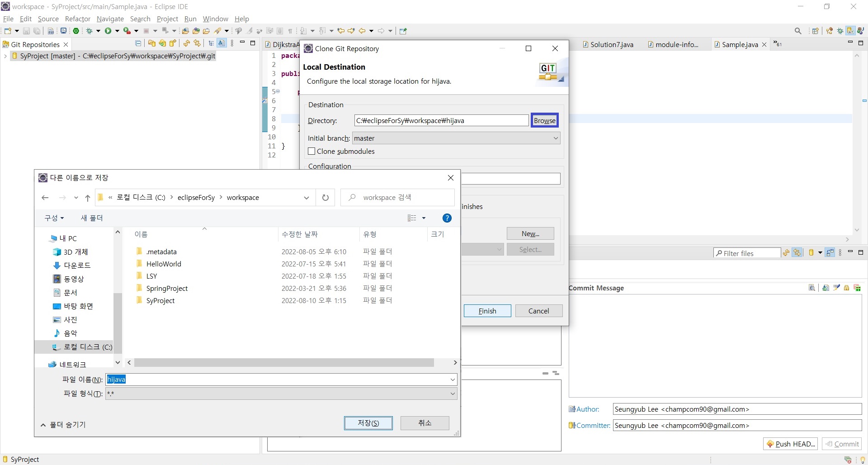Screen dimensions: 868x465
Task: Click the search flashlight icon in the toolbar
Action: pos(218,31)
